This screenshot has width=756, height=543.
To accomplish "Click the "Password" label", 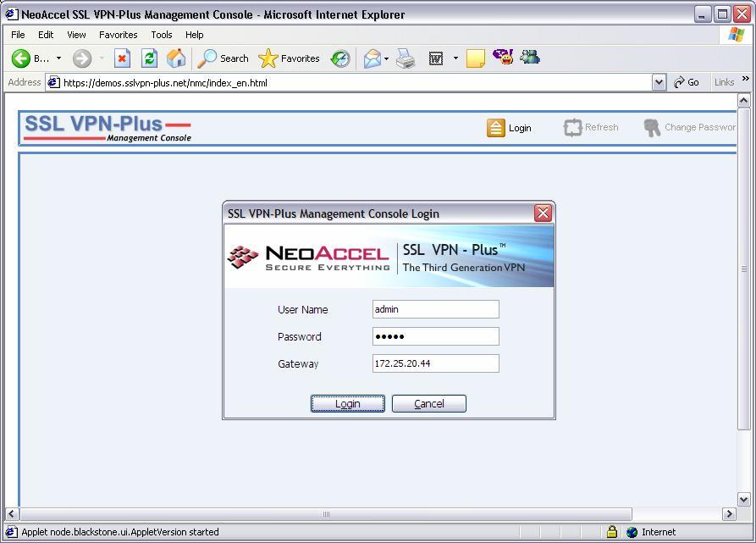I will point(300,336).
